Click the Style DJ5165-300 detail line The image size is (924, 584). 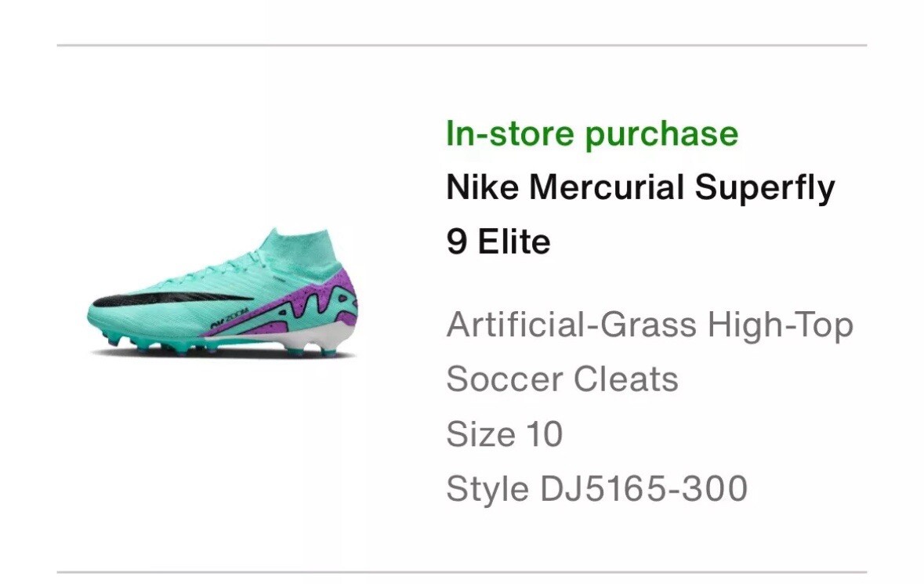pos(597,488)
